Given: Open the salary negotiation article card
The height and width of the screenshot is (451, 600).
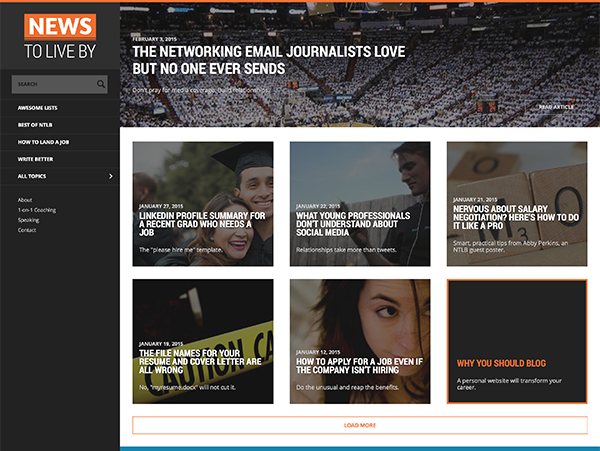Looking at the screenshot, I should coord(516,203).
